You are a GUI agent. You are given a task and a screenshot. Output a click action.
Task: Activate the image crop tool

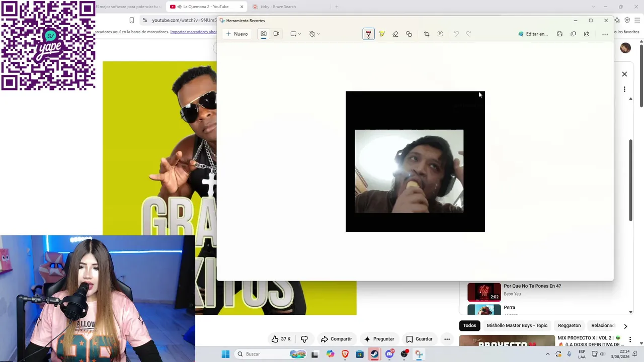click(x=427, y=34)
